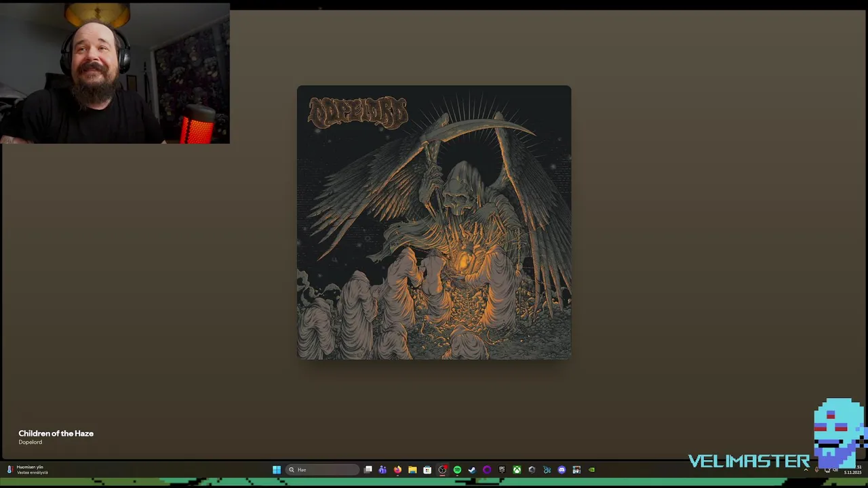Open Steam from the taskbar
This screenshot has height=488, width=868.
click(x=472, y=470)
